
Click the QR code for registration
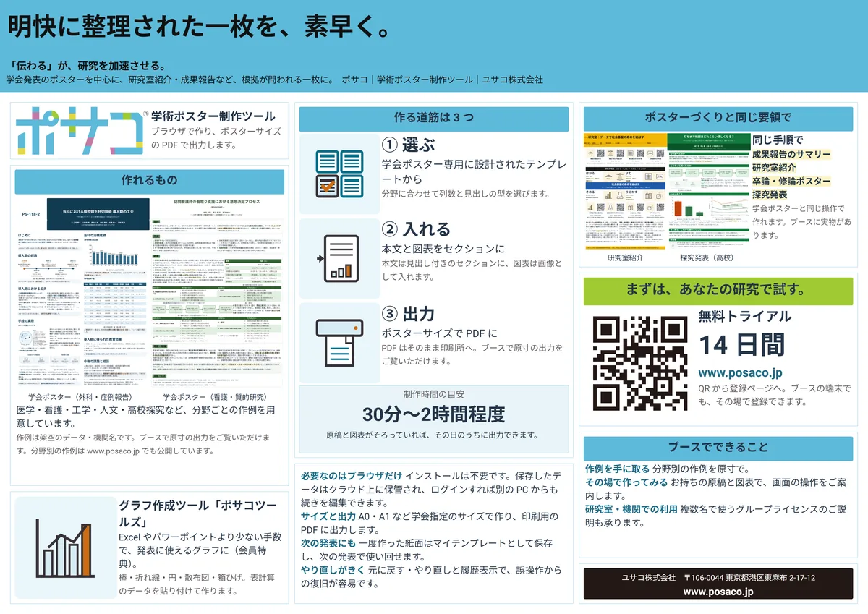[640, 363]
